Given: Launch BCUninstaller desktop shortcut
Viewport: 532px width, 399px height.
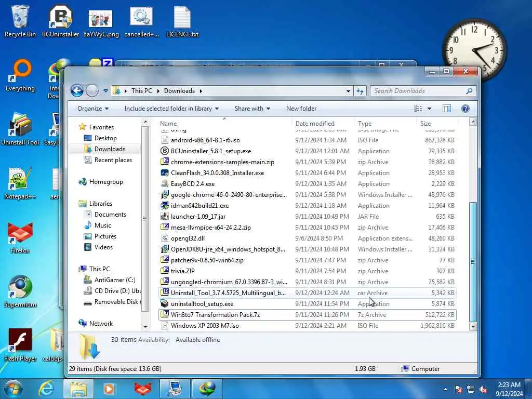Looking at the screenshot, I should (60, 20).
